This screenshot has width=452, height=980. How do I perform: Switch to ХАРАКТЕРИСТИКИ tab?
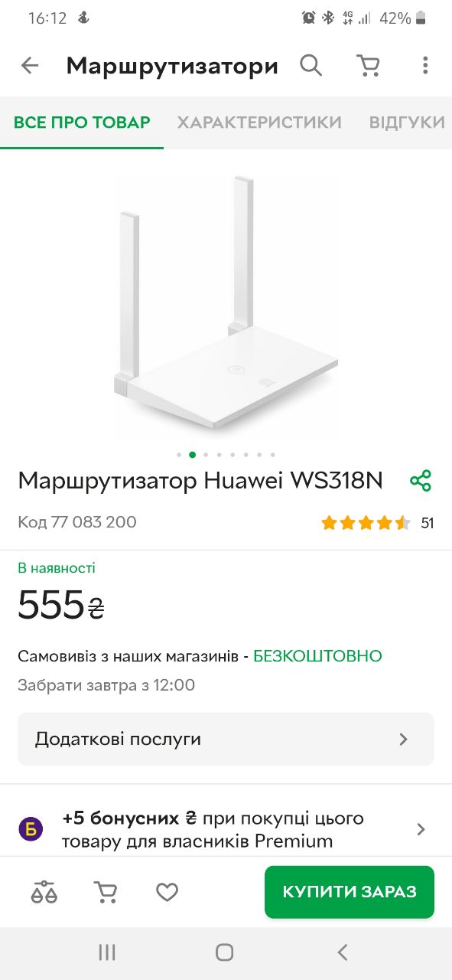tap(259, 122)
